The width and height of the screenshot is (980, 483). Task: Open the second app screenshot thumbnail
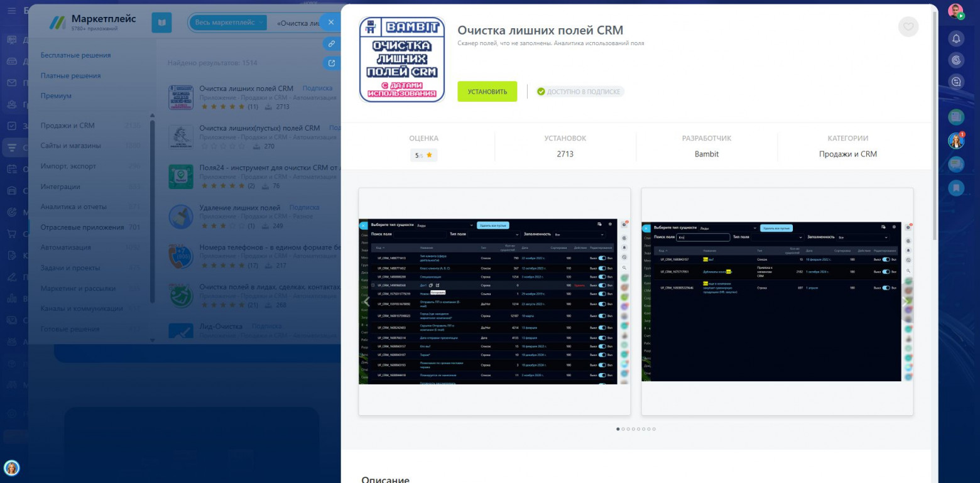tap(777, 301)
